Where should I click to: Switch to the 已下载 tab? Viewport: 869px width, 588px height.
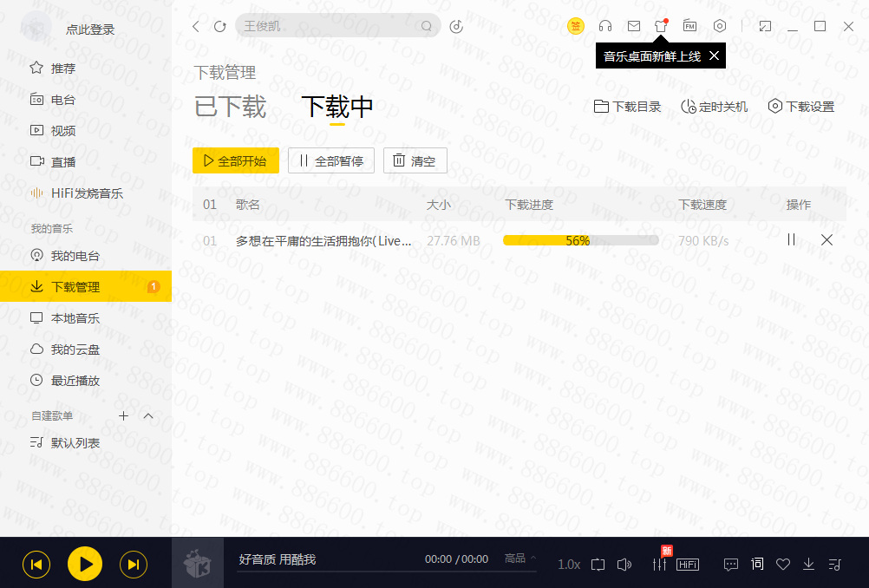[x=231, y=107]
